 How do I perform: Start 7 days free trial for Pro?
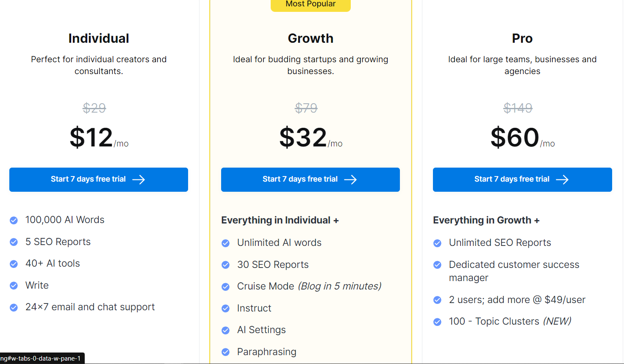click(x=522, y=179)
